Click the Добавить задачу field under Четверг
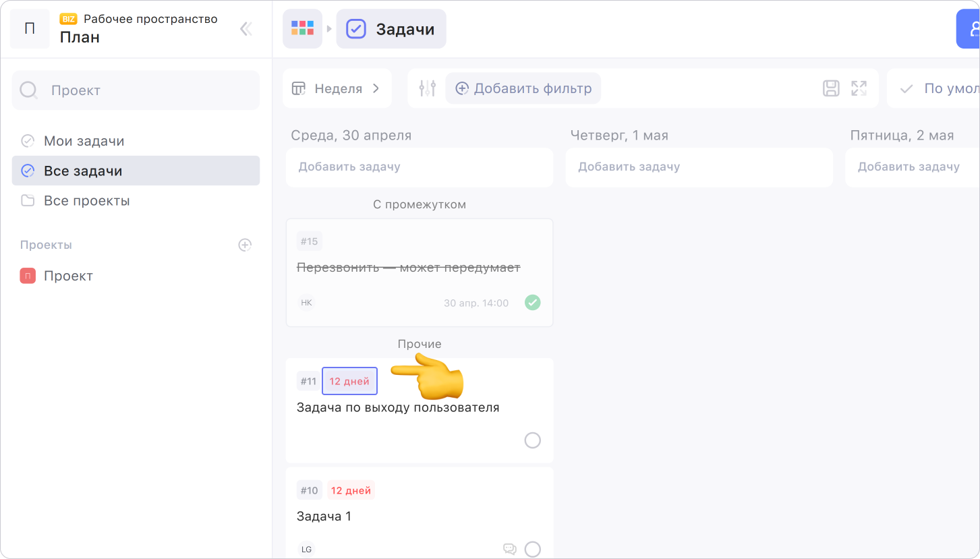The height and width of the screenshot is (559, 980). pos(699,167)
